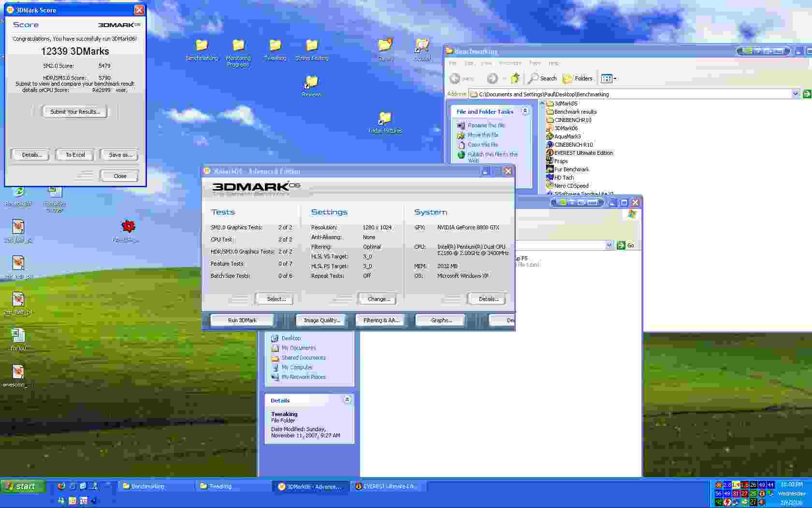
Task: Select the CINEBENCH R10 shortcut
Action: click(x=569, y=145)
